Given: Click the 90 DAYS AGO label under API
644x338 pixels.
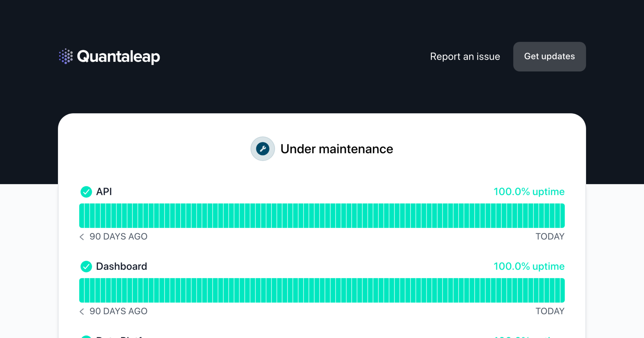Looking at the screenshot, I should tap(118, 237).
